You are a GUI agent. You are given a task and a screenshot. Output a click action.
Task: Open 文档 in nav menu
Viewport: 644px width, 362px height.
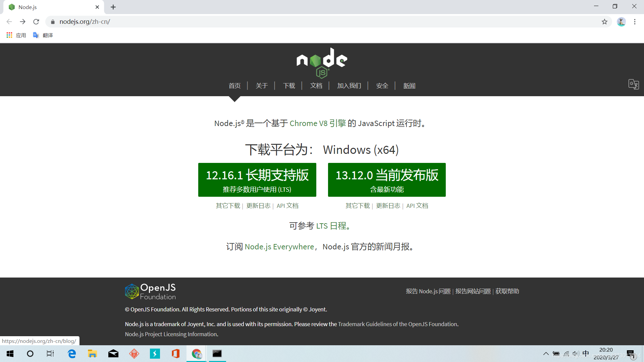pyautogui.click(x=316, y=86)
